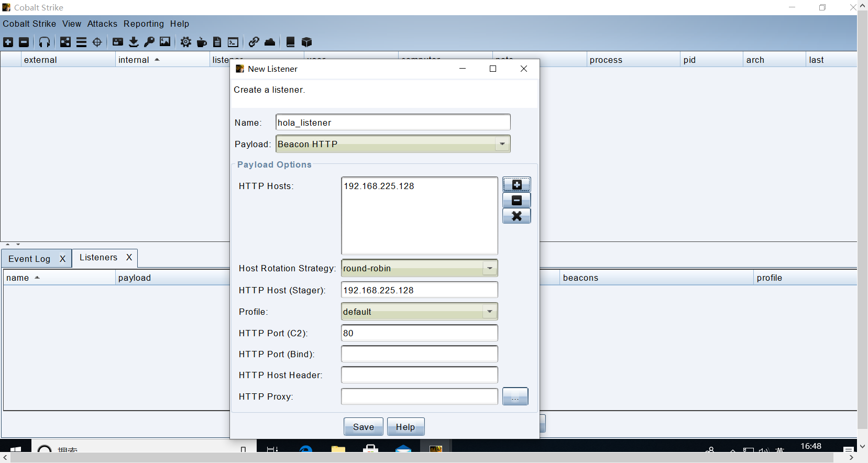The height and width of the screenshot is (463, 868).
Task: Focus the HTTP Proxy text field
Action: pos(419,396)
